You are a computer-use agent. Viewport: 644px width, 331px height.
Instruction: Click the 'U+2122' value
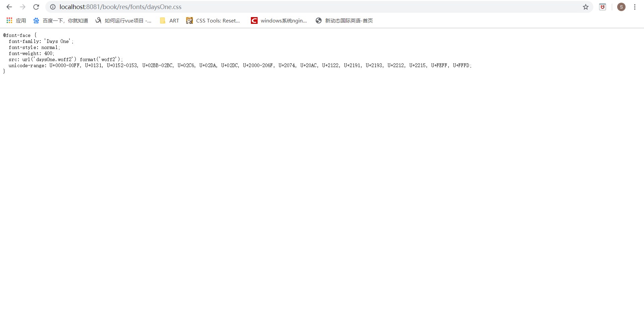[x=330, y=65]
